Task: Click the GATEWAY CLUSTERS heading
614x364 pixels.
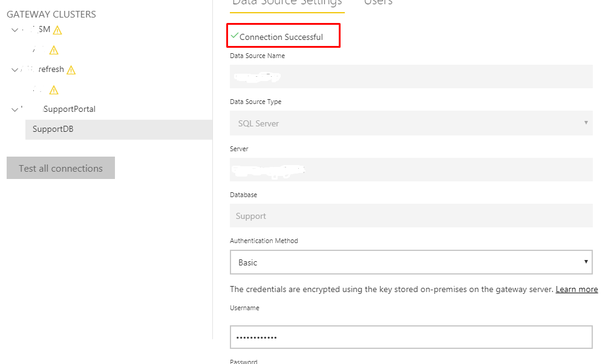Action: 51,15
